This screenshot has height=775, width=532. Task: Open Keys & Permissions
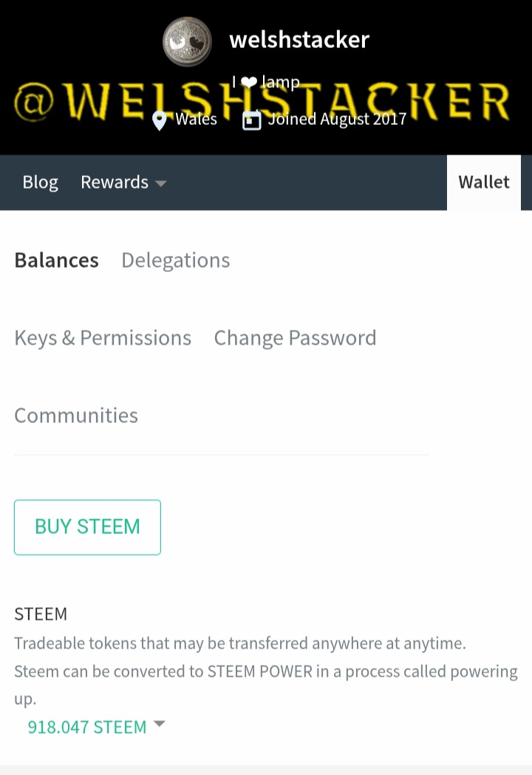coord(103,338)
